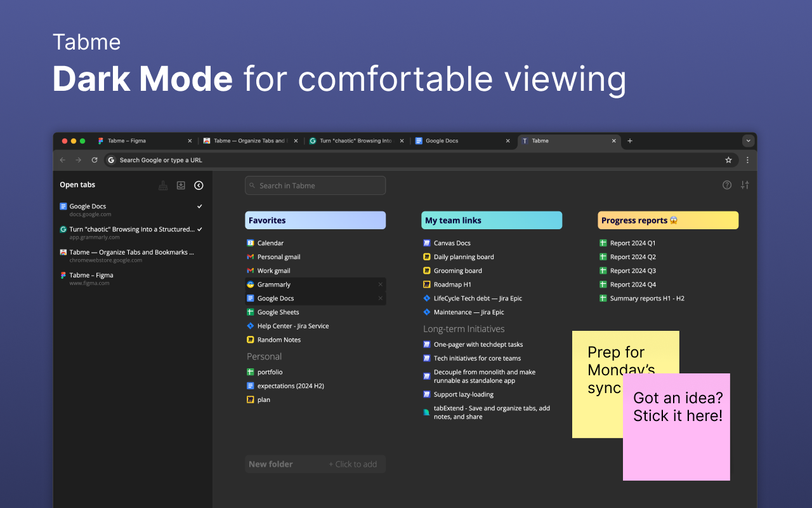This screenshot has width=812, height=508.
Task: Click the Search in Tabme field
Action: tap(315, 185)
